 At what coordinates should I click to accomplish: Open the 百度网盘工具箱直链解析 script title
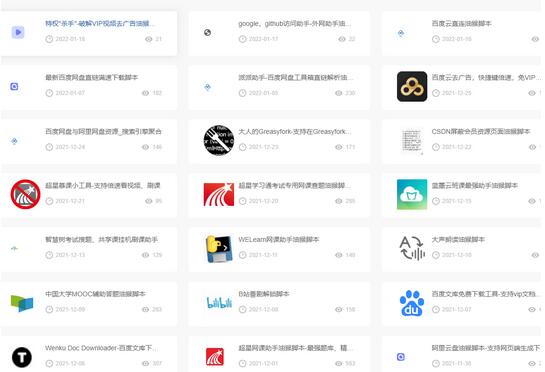pos(295,78)
